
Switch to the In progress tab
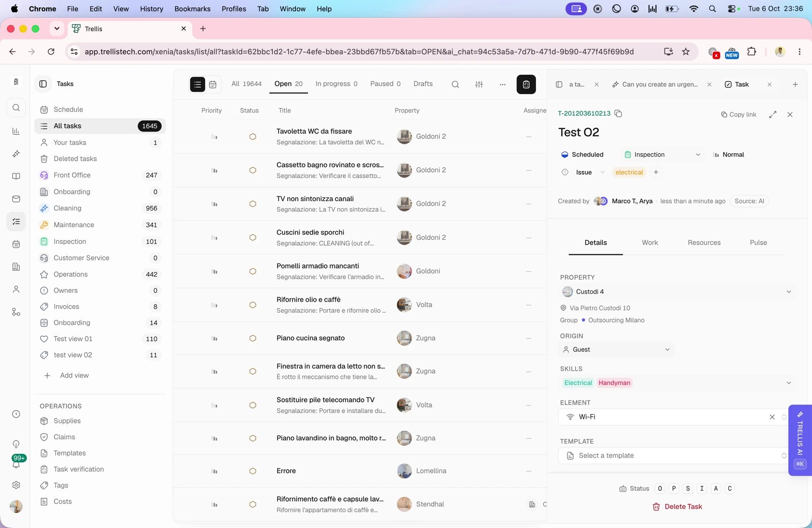pos(336,84)
